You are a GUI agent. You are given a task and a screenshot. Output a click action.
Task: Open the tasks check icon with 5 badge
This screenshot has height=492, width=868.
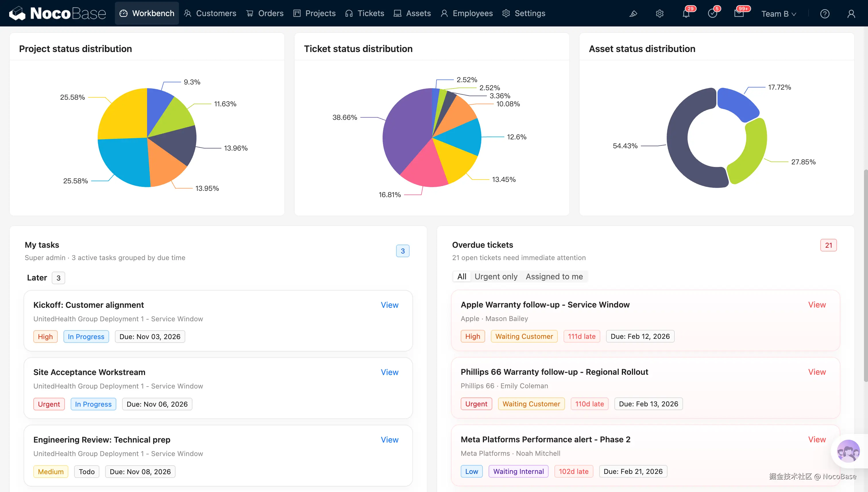point(712,14)
